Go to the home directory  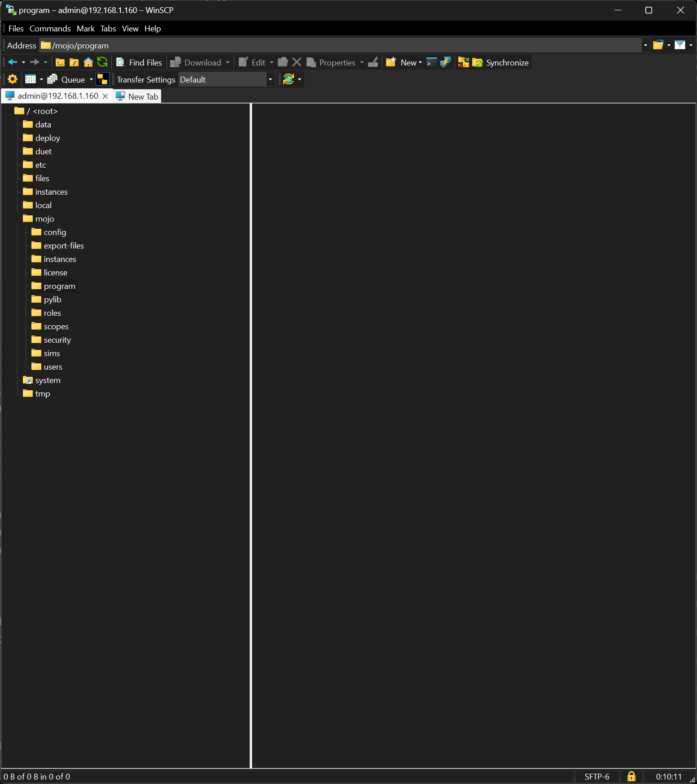pyautogui.click(x=88, y=62)
